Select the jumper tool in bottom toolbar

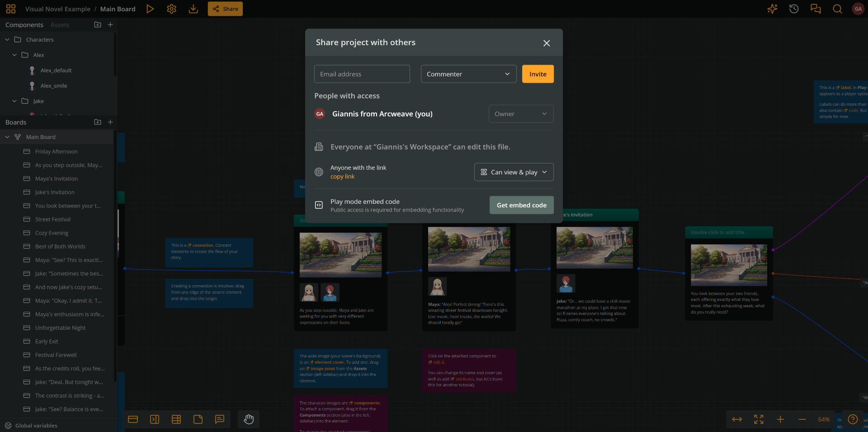tap(155, 419)
